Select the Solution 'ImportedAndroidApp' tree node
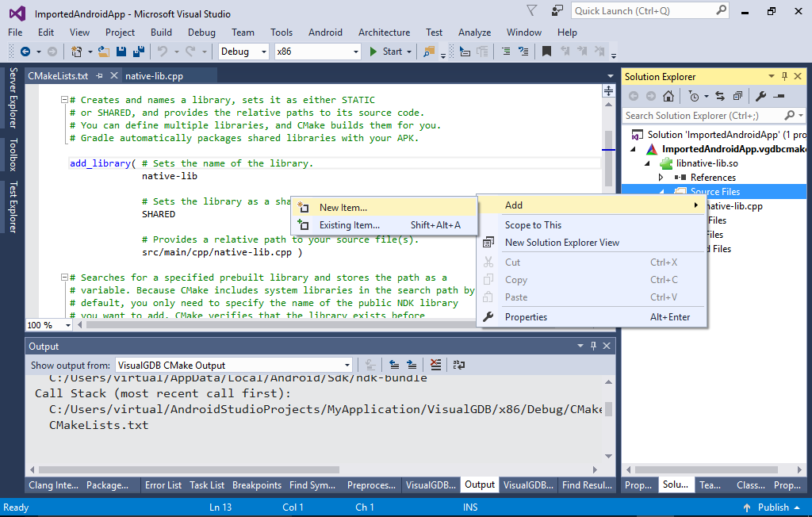 [x=718, y=135]
